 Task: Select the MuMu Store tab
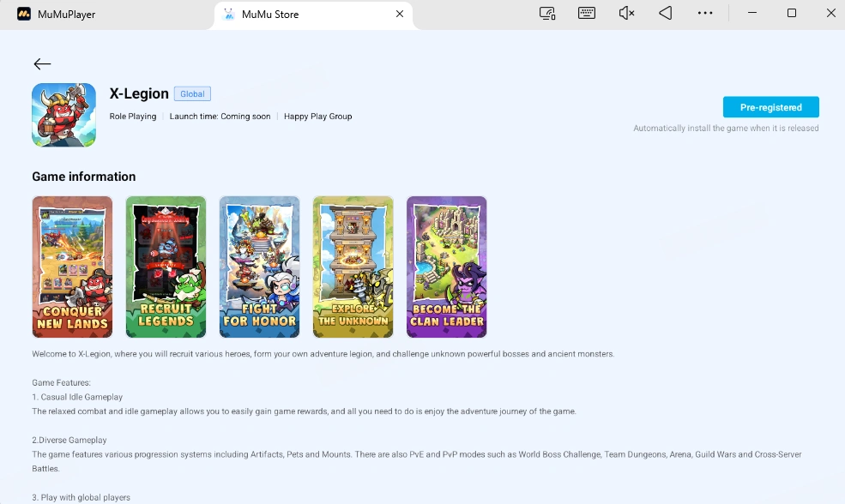tap(314, 15)
